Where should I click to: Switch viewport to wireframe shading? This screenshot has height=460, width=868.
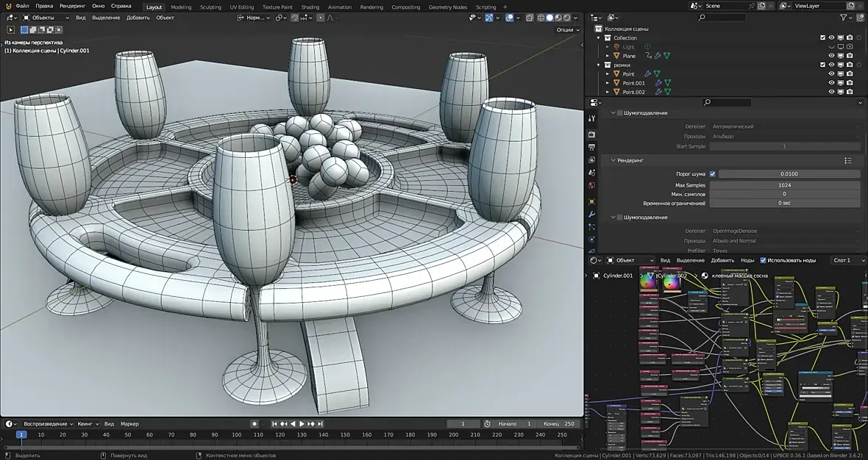click(541, 18)
